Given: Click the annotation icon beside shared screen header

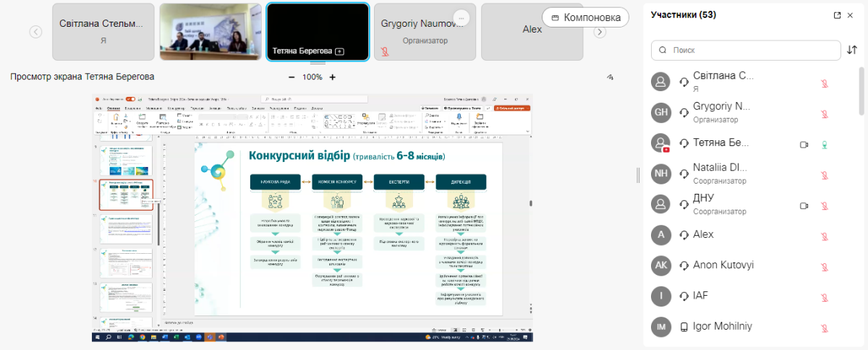Looking at the screenshot, I should pos(610,77).
